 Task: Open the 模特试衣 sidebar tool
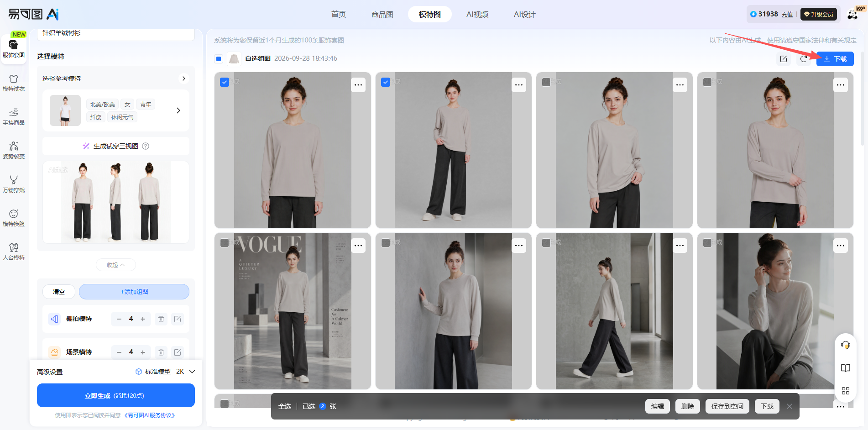pos(14,83)
